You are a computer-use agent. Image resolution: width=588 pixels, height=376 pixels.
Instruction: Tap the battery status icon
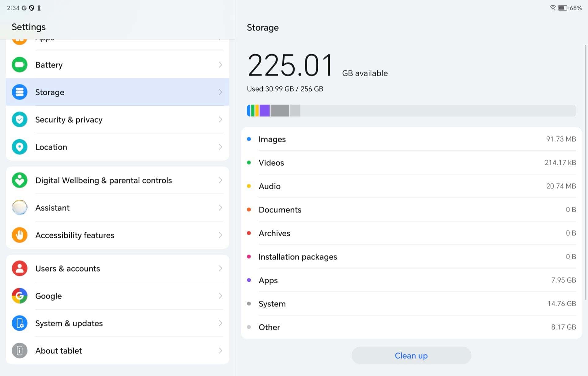click(563, 8)
